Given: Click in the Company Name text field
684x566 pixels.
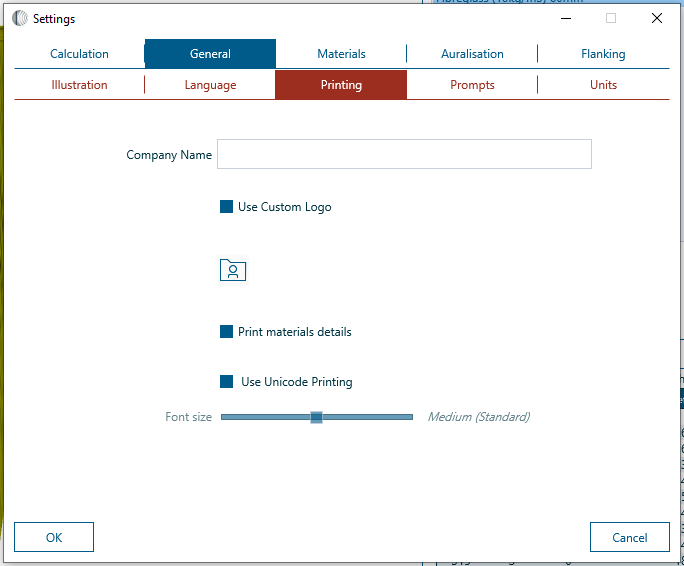Looking at the screenshot, I should pos(404,154).
